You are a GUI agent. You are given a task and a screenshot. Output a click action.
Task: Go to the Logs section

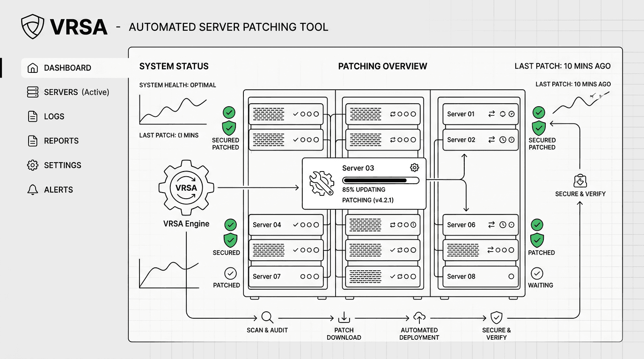[x=54, y=116]
